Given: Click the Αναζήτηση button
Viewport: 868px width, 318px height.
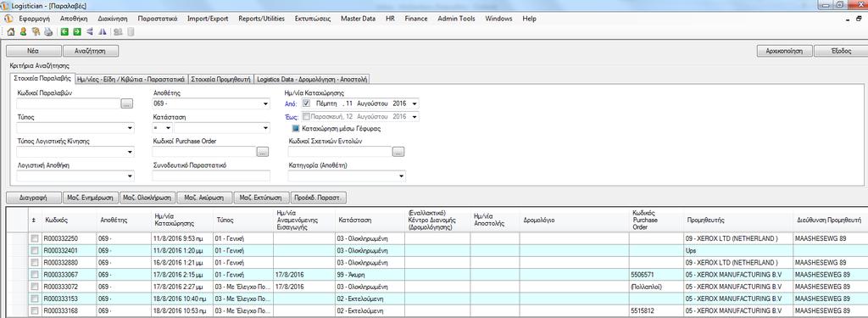Looking at the screenshot, I should (90, 50).
